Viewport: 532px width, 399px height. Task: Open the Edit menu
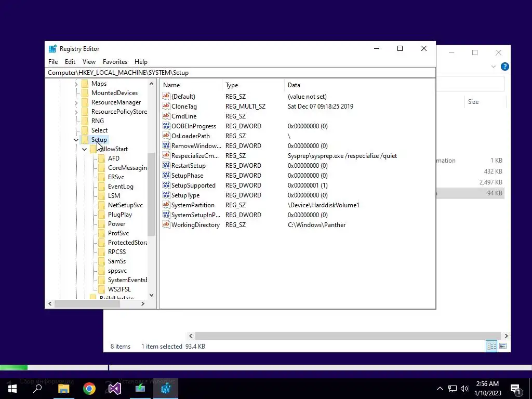tap(70, 62)
